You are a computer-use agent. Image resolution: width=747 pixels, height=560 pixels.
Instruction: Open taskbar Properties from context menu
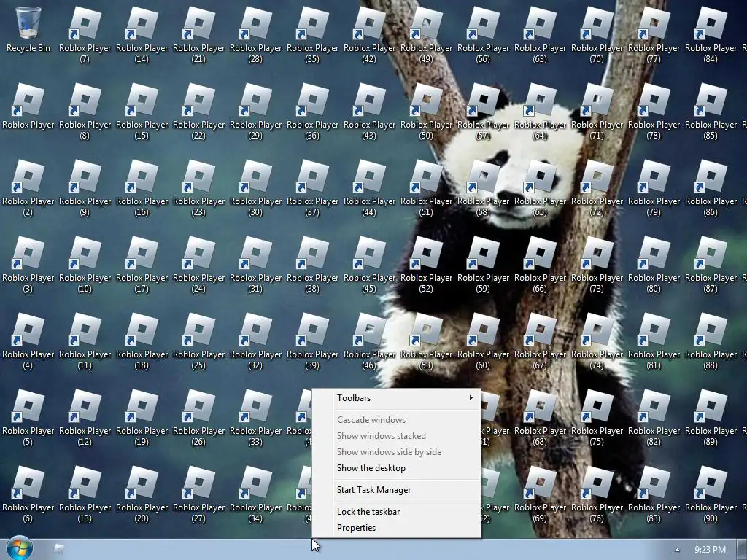click(396, 528)
